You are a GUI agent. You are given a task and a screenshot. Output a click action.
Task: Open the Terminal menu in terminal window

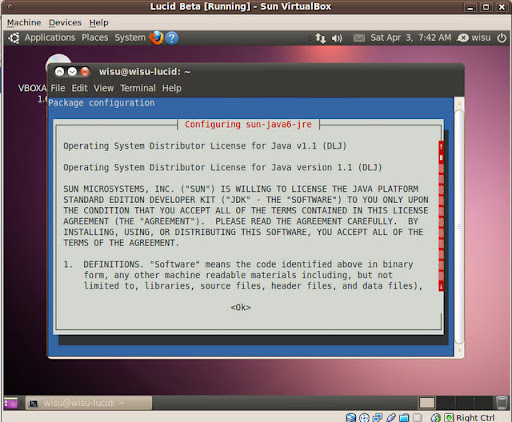point(138,88)
